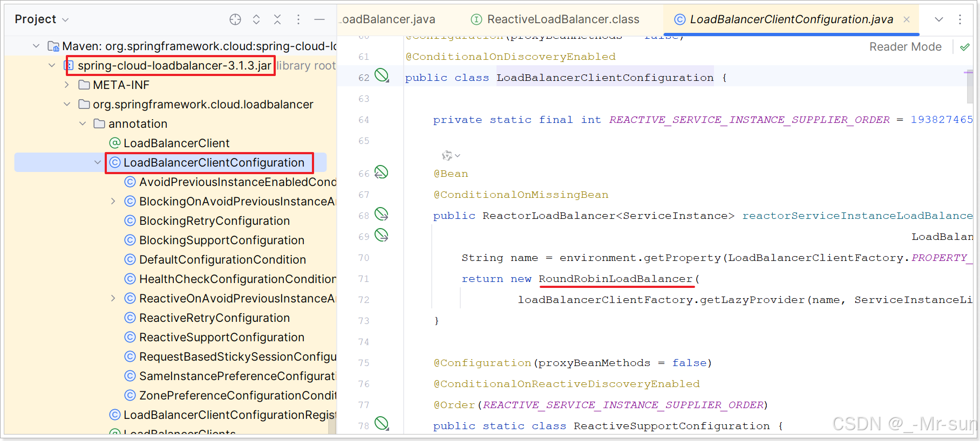The width and height of the screenshot is (980, 441).
Task: Click line number 70 in gutter
Action: [x=364, y=258]
